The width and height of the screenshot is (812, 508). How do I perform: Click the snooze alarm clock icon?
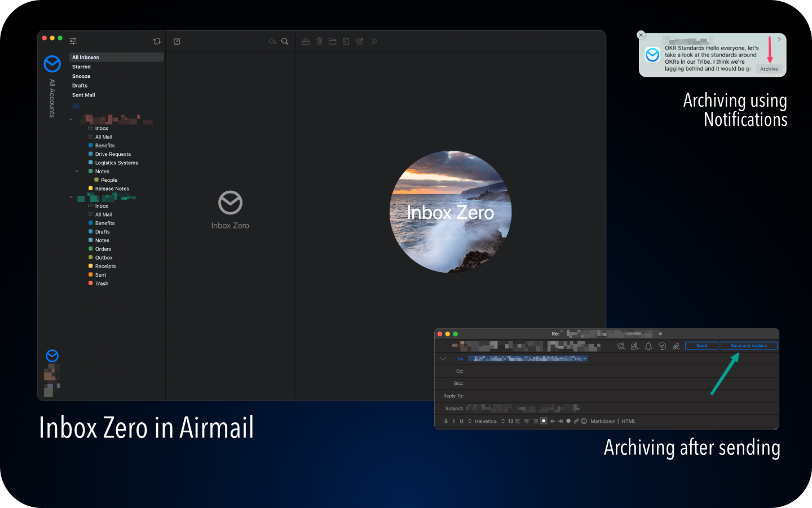click(346, 41)
